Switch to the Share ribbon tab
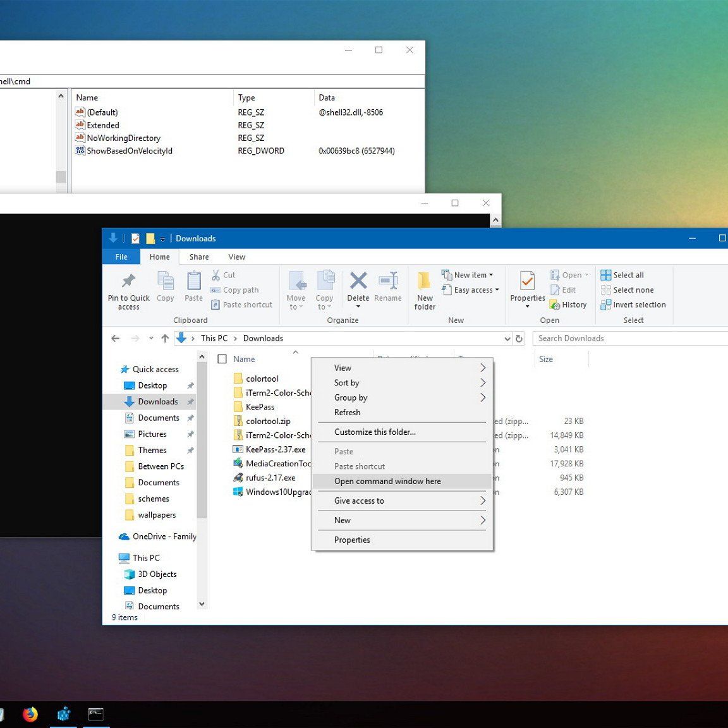 pyautogui.click(x=198, y=257)
